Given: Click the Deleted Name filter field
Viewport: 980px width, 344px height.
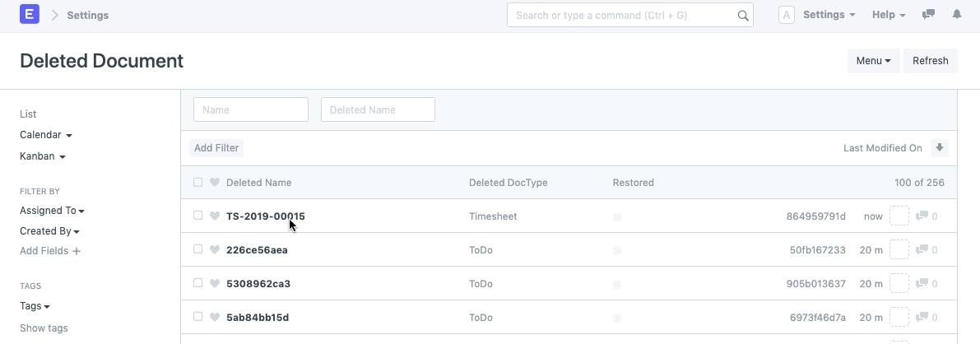Looking at the screenshot, I should pos(378,109).
